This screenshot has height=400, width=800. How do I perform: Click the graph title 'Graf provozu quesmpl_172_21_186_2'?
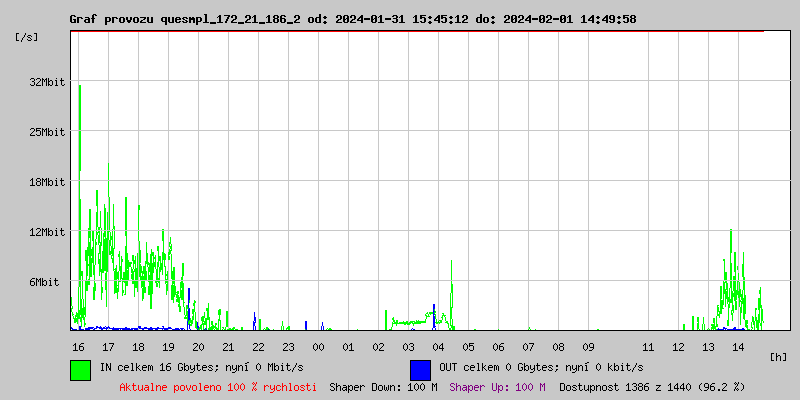(189, 19)
